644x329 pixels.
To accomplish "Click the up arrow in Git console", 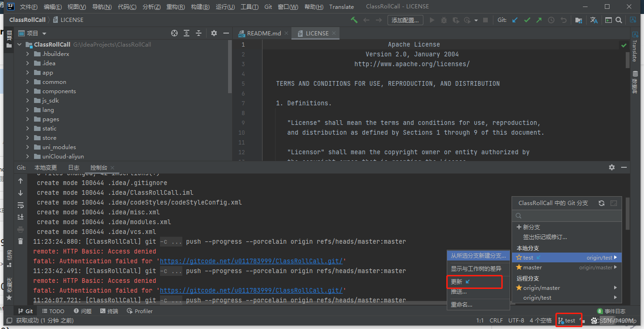I will pyautogui.click(x=21, y=181).
